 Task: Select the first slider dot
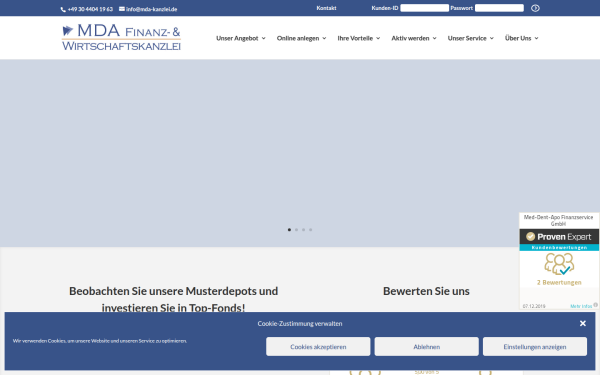point(289,230)
